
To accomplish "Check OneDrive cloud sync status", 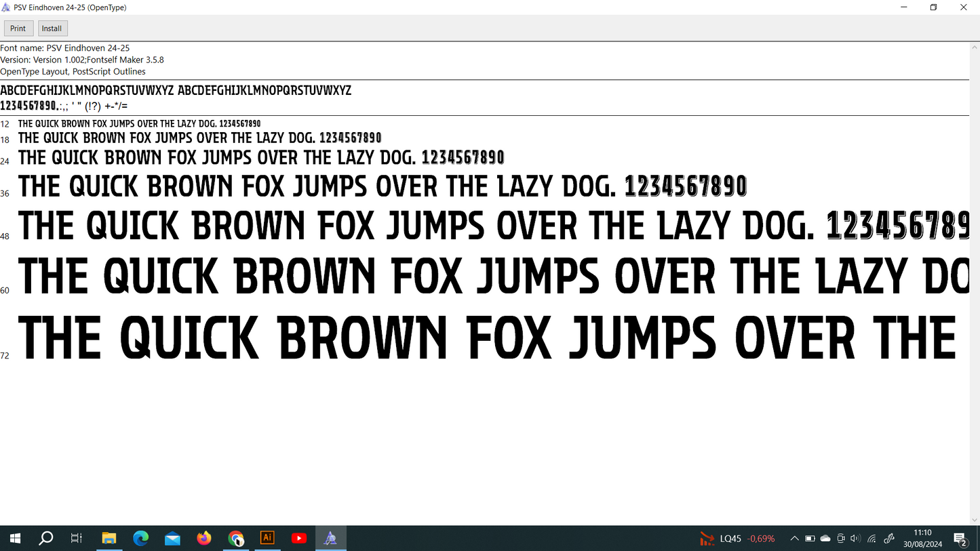I will pyautogui.click(x=825, y=539).
